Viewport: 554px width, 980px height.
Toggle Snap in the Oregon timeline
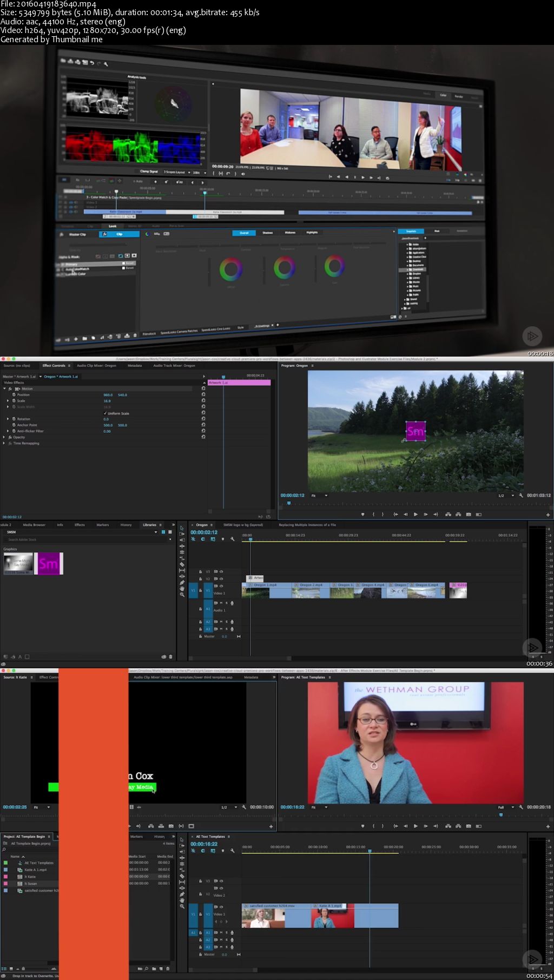pos(203,539)
